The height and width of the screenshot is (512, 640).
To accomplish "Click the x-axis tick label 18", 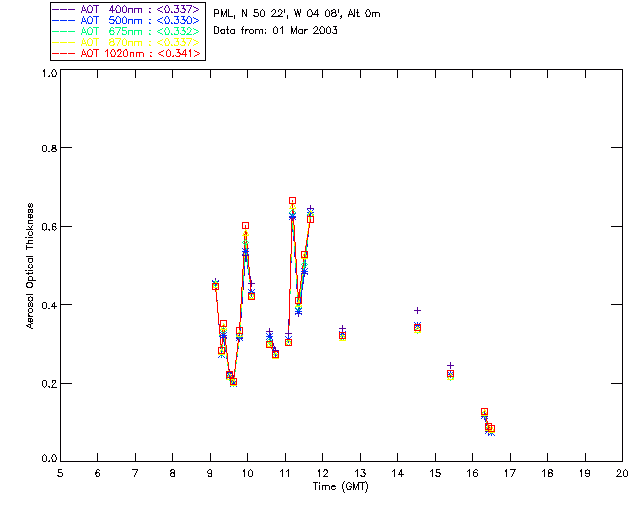I will (547, 473).
